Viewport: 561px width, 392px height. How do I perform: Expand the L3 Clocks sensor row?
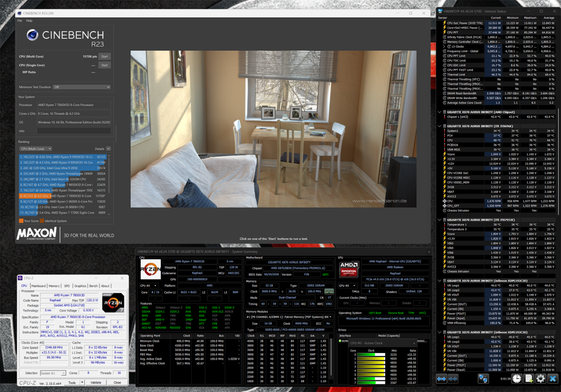click(x=444, y=47)
